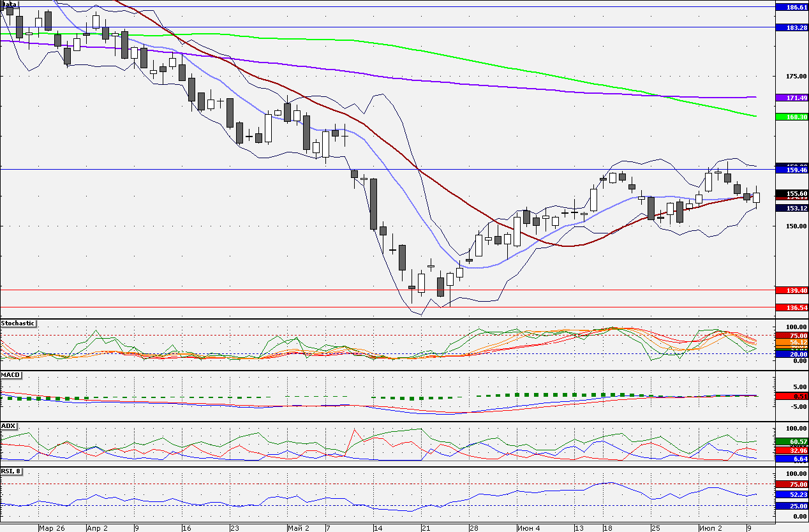The height and width of the screenshot is (532, 809).
Task: Select the red MACD 0.51 value tag
Action: pos(792,396)
